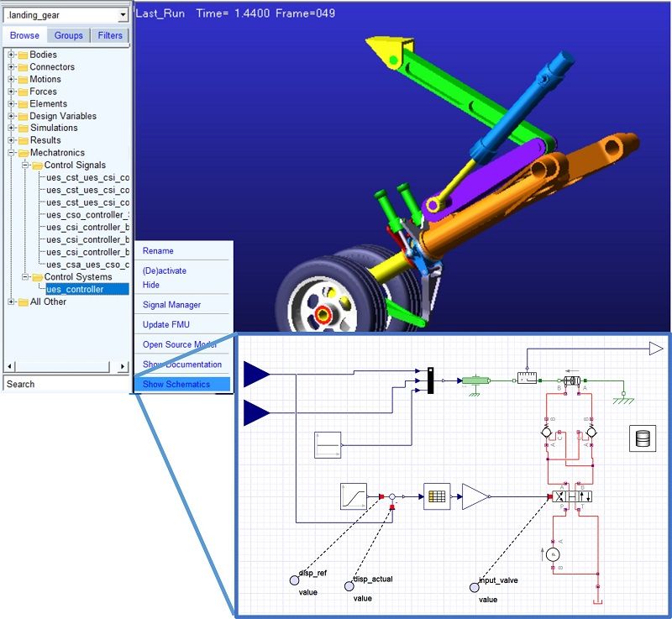Click the Search input field
This screenshot has height=619, width=672.
coord(66,384)
